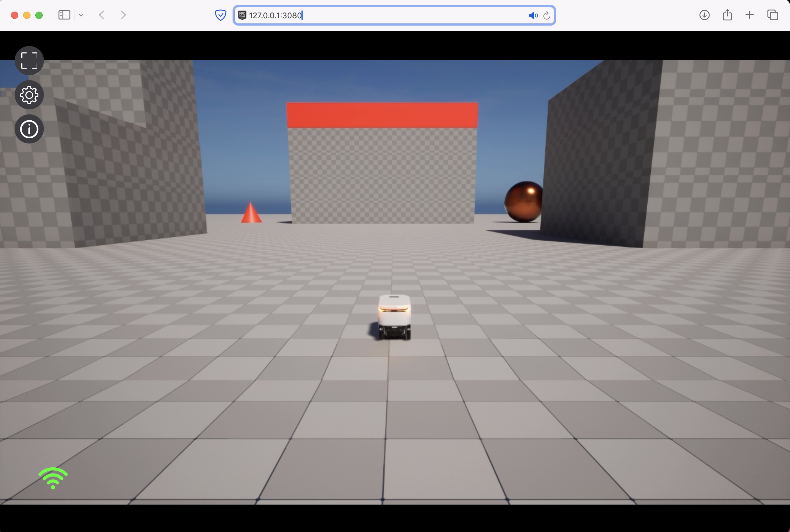Toggle the browser sidebar
Viewport: 790px width, 532px height.
64,15
